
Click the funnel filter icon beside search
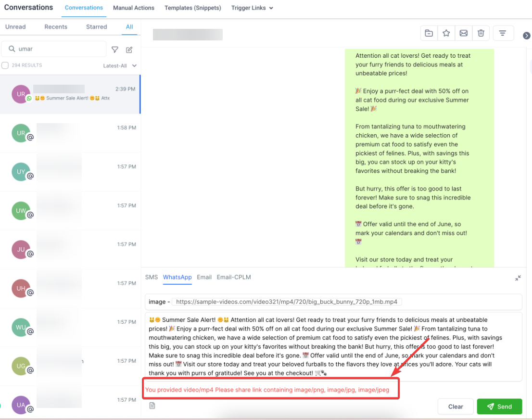click(115, 50)
